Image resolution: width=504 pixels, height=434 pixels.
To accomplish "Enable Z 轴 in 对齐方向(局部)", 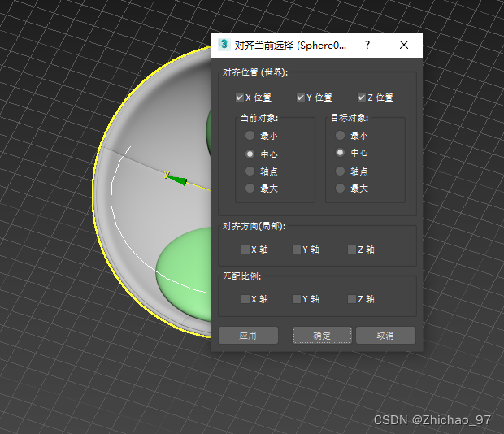I will [352, 250].
